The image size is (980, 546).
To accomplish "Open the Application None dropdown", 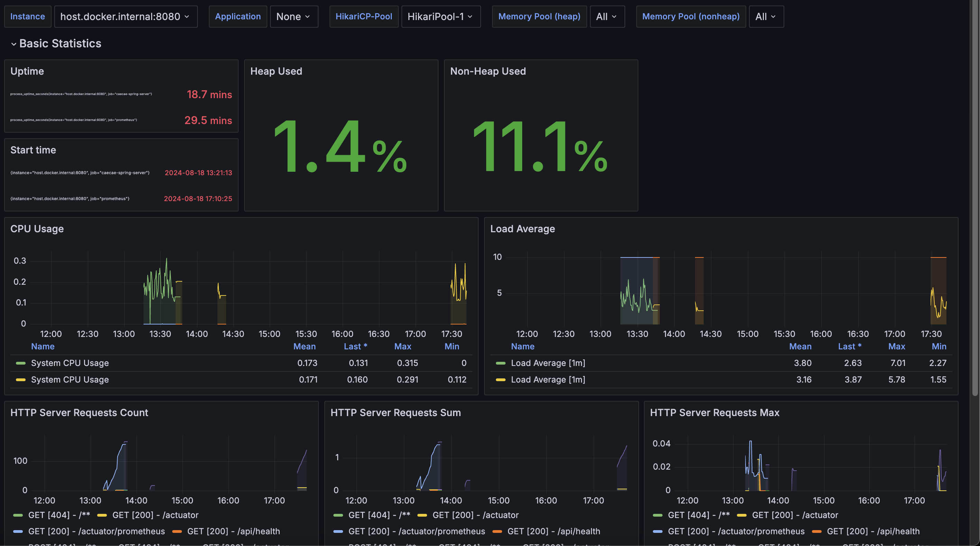I will tap(294, 17).
